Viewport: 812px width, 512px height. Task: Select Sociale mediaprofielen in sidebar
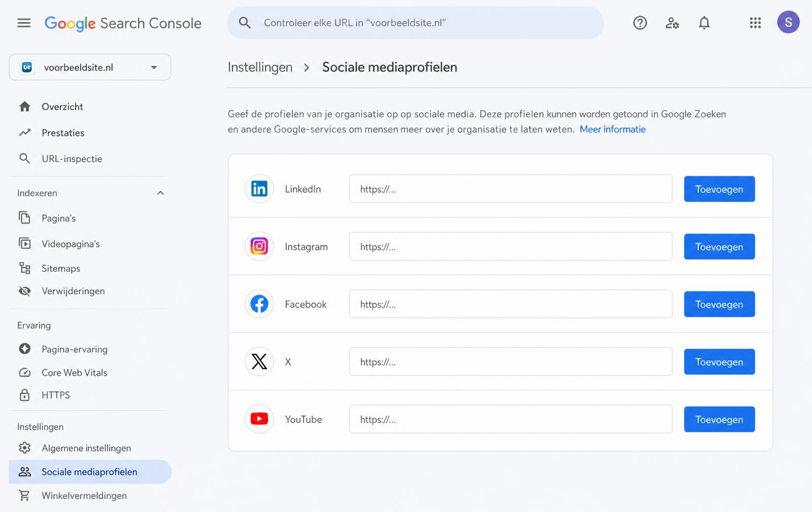(90, 472)
